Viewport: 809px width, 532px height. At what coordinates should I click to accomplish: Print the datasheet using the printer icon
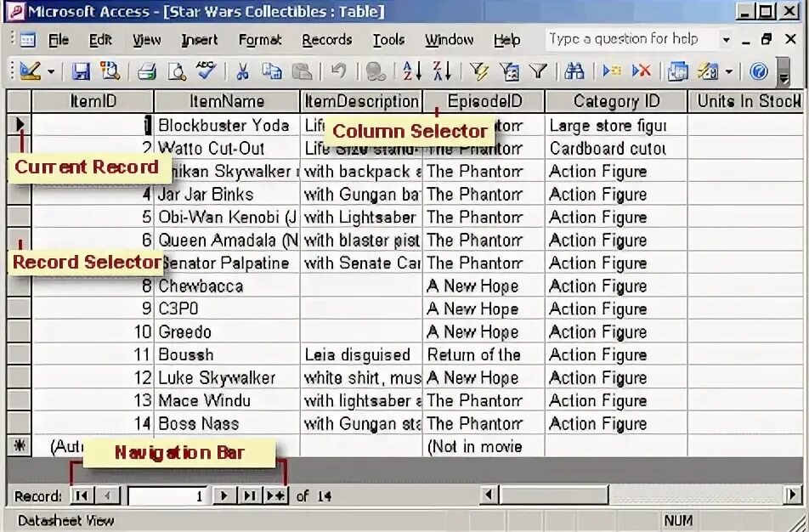pyautogui.click(x=146, y=71)
